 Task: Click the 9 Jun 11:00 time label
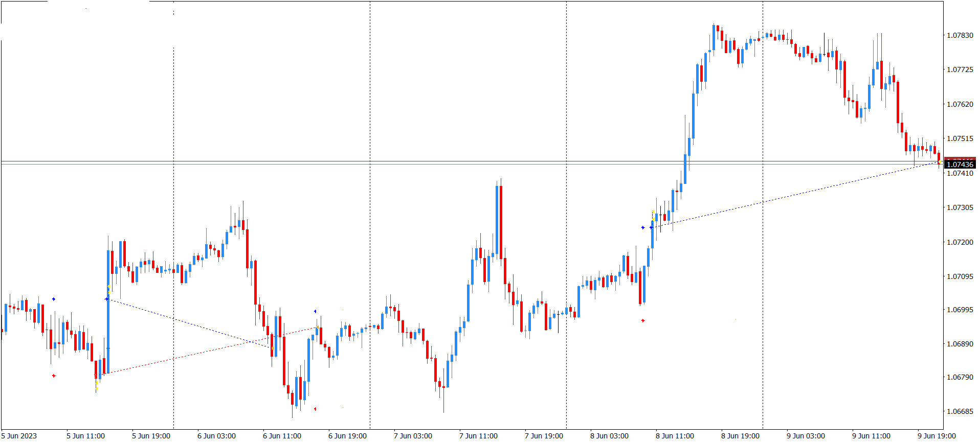[x=871, y=436]
